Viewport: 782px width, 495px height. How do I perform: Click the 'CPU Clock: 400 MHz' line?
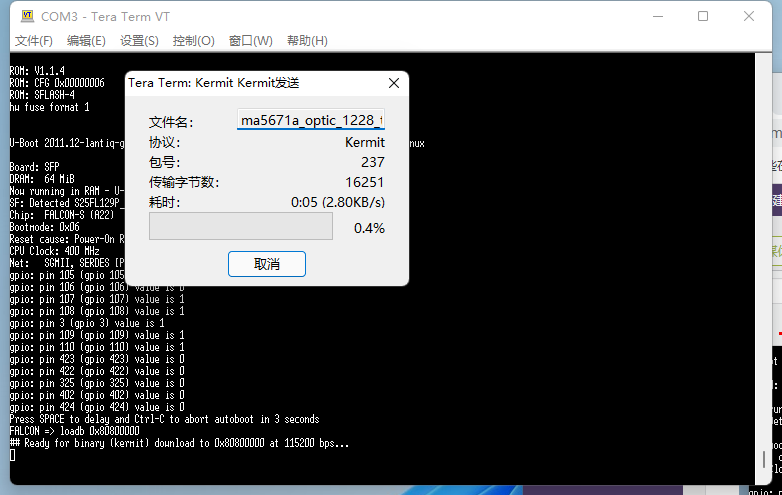(x=54, y=251)
